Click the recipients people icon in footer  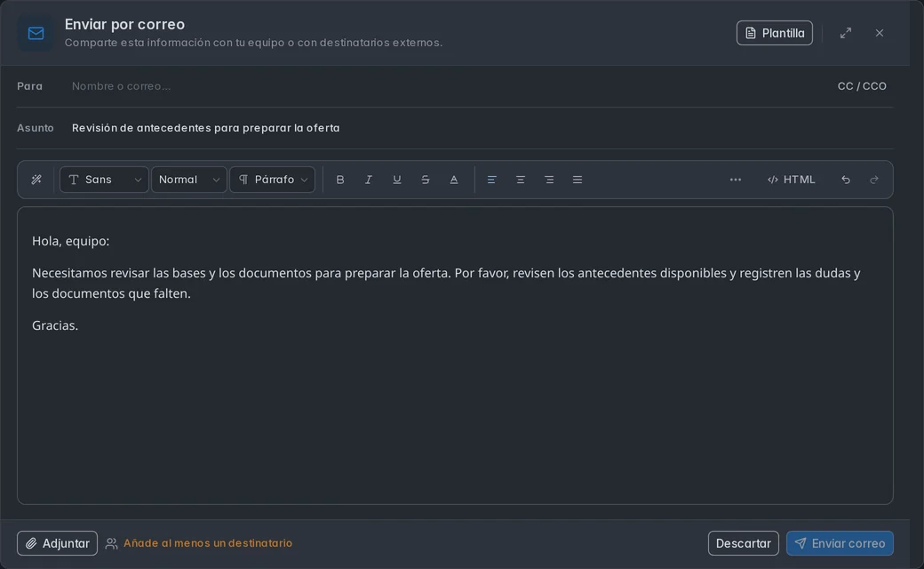coord(111,543)
